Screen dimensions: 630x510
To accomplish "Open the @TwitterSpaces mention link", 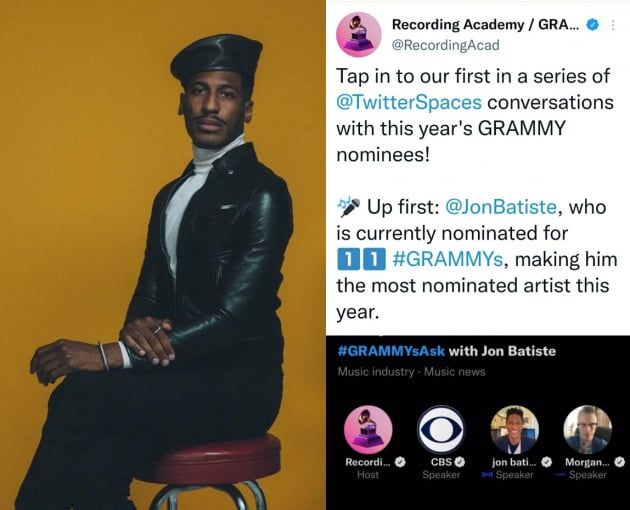I will pyautogui.click(x=409, y=102).
